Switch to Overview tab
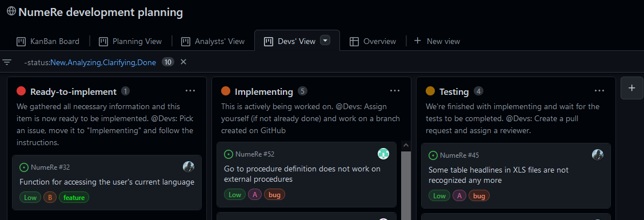 click(373, 42)
